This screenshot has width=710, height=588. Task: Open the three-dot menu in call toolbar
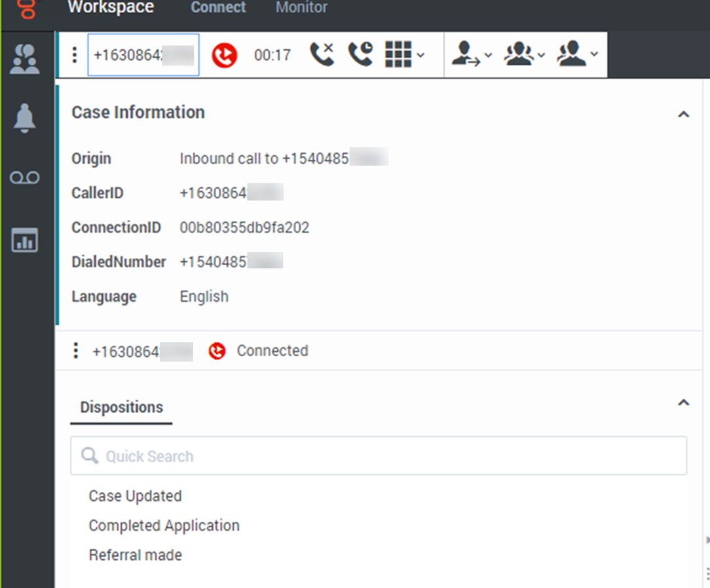(x=74, y=55)
